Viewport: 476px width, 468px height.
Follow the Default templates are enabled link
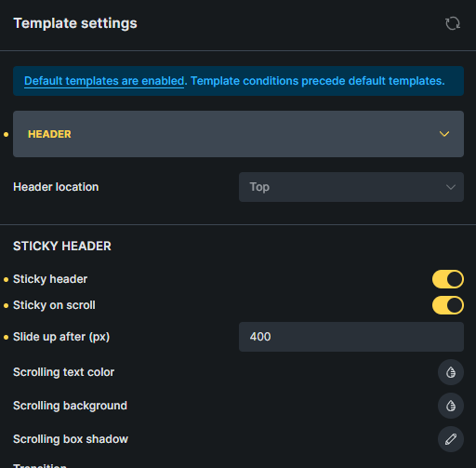104,81
